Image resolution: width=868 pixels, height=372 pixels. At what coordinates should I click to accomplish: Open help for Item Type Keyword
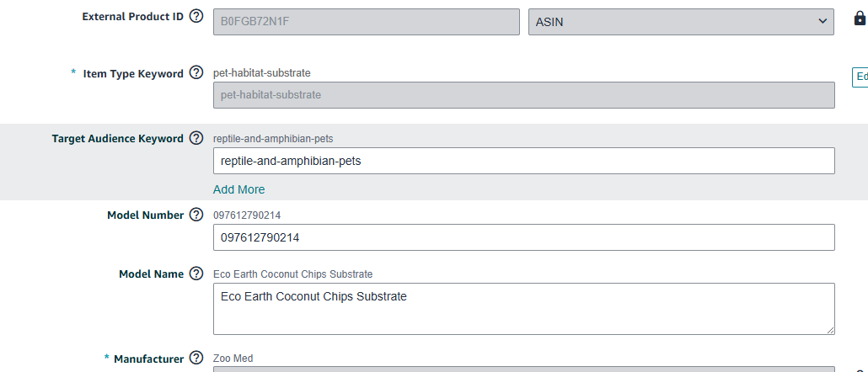coord(196,73)
